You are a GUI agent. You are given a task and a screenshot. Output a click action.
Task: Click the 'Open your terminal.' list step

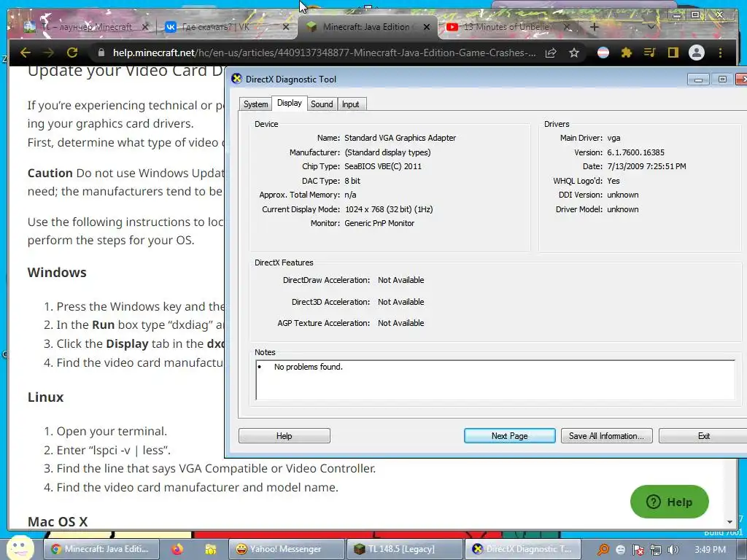[112, 431]
